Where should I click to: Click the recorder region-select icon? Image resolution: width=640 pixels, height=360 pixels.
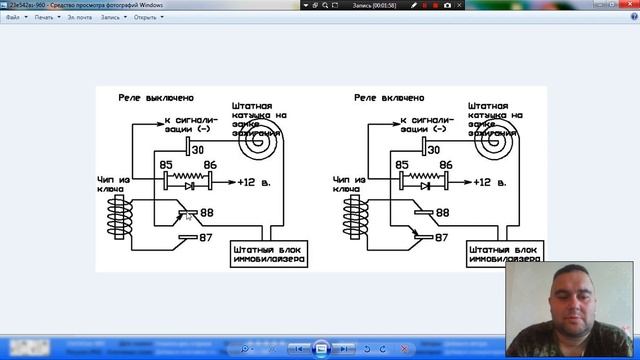(335, 5)
